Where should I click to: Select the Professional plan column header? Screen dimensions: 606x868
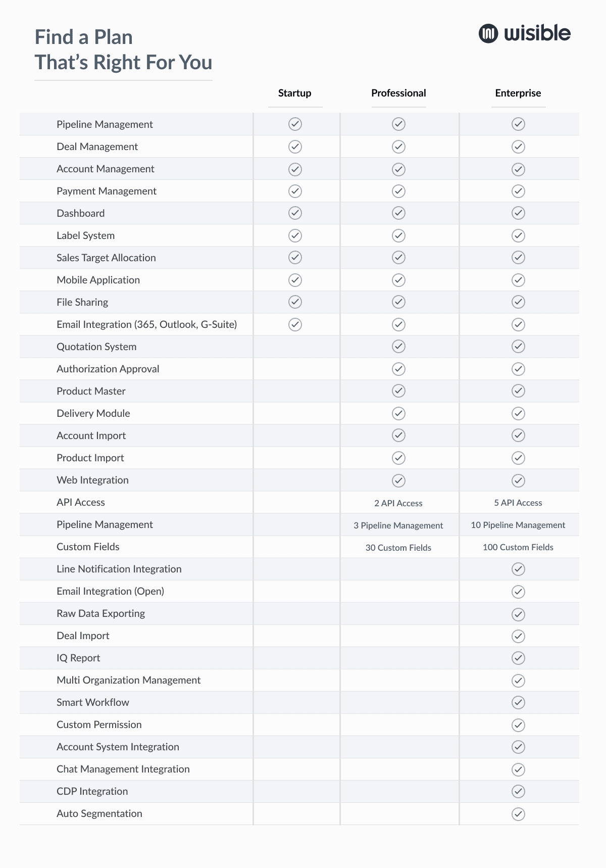point(398,93)
